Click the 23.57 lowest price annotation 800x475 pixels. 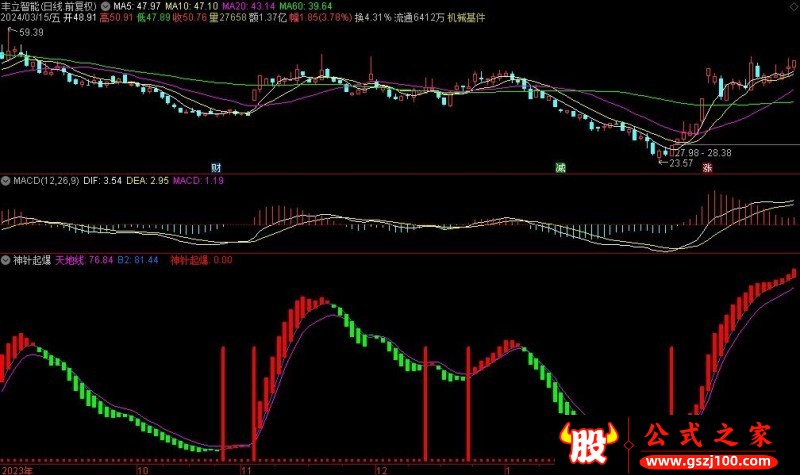tap(680, 162)
